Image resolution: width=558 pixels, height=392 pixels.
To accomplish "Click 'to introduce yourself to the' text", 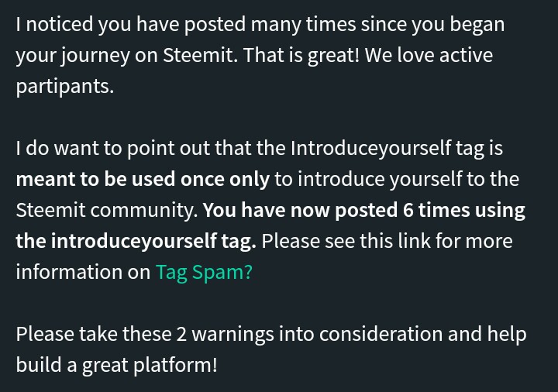I will pos(397,179).
